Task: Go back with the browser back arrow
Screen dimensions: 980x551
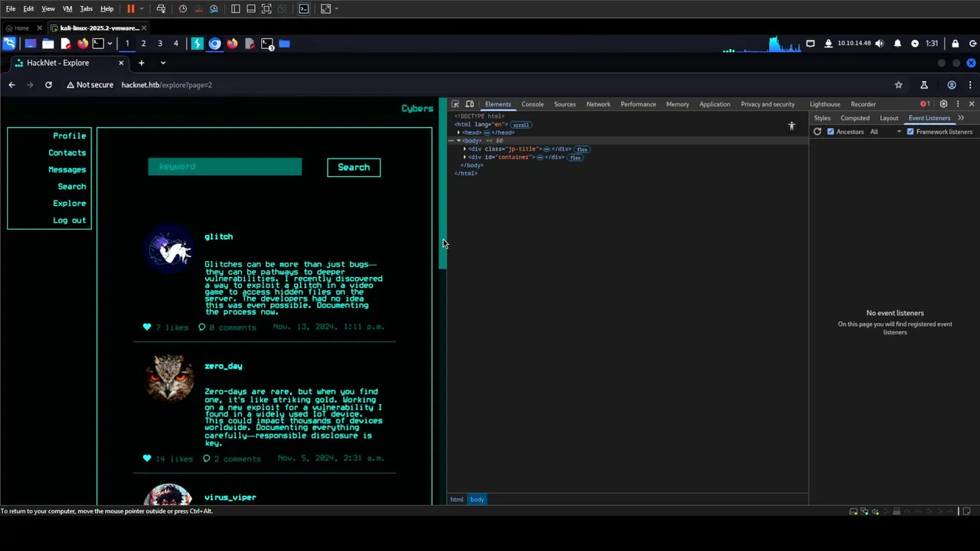Action: [x=11, y=85]
